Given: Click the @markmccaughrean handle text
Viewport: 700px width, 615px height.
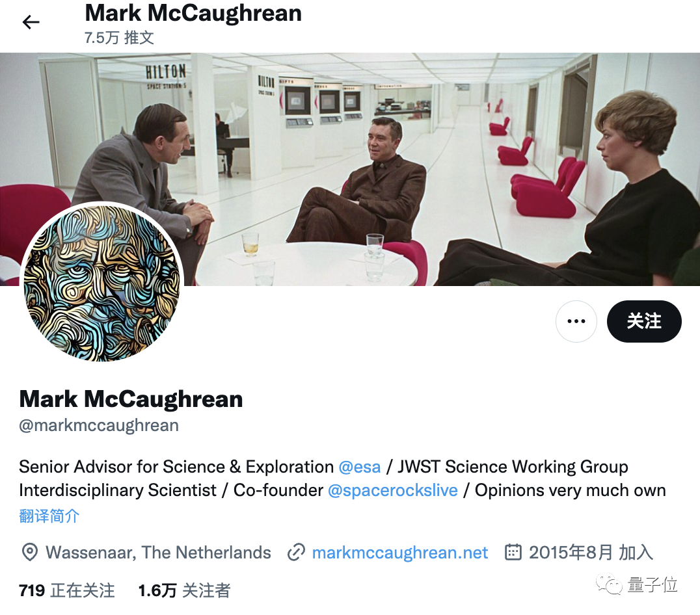Looking at the screenshot, I should coord(99,425).
